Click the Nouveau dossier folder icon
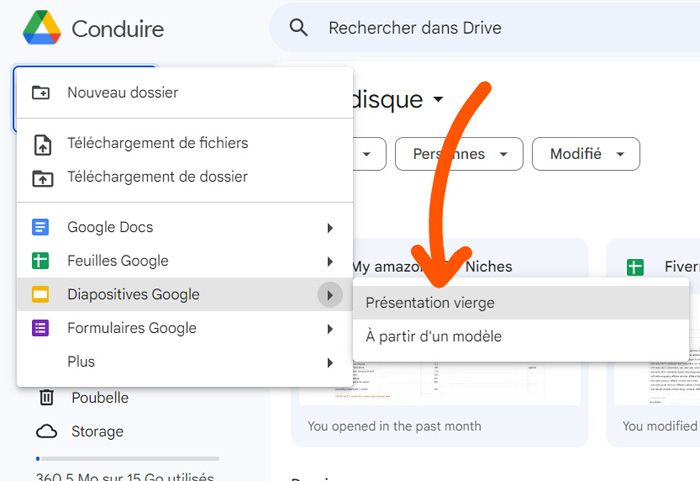 coord(41,92)
